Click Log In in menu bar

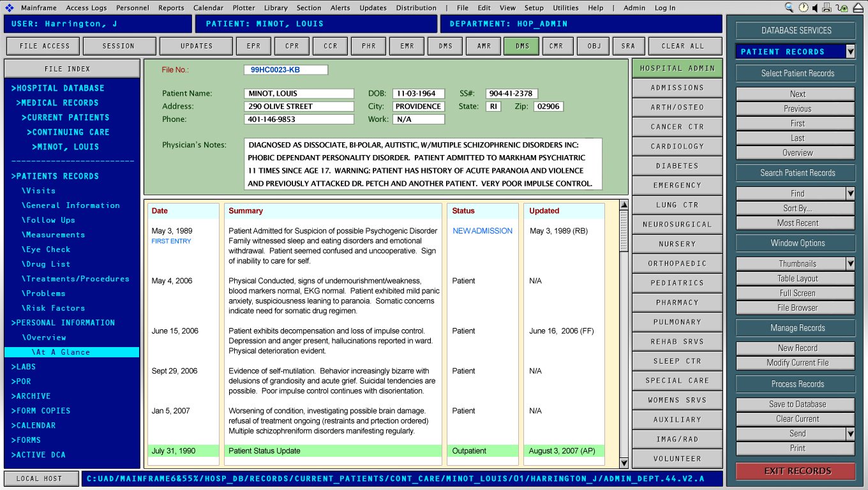click(x=665, y=8)
